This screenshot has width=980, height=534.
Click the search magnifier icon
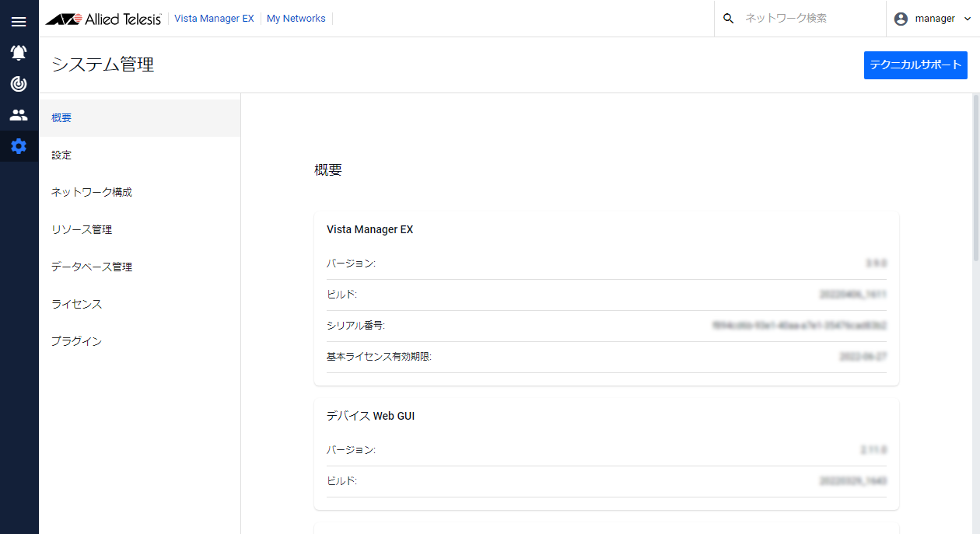[x=728, y=18]
